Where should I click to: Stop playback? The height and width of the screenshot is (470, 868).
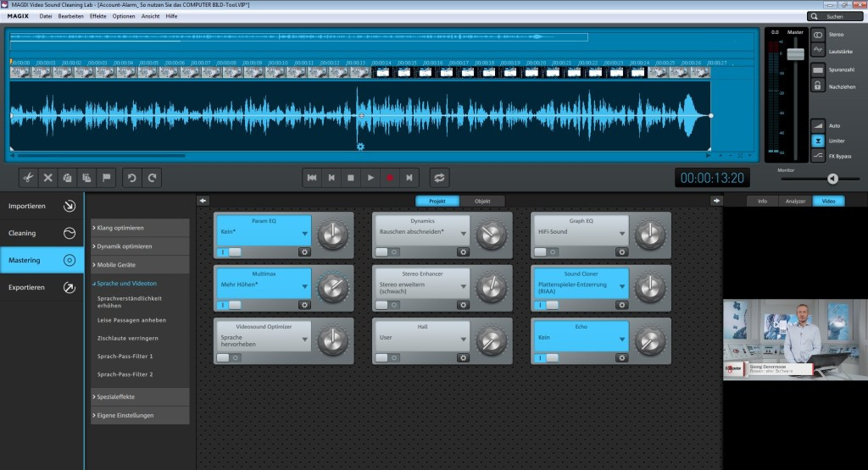(351, 178)
